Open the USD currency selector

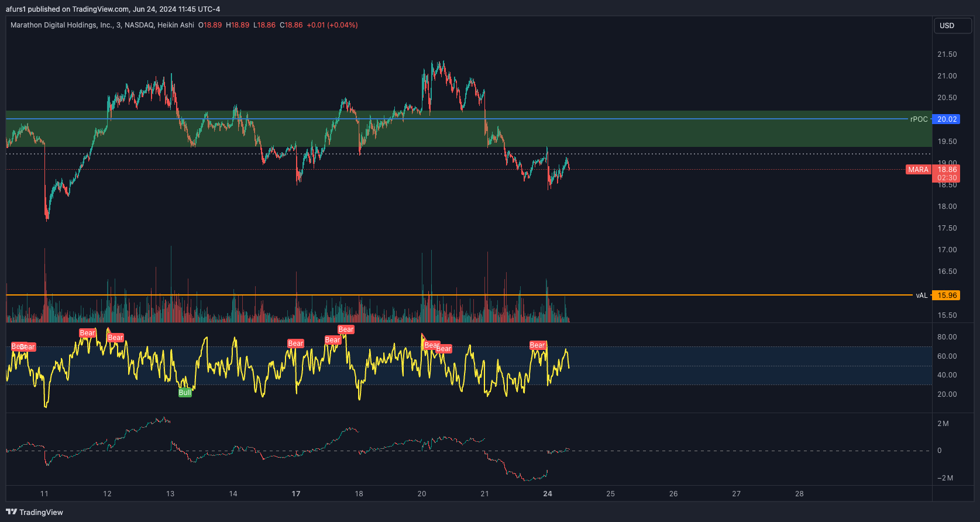click(x=953, y=25)
